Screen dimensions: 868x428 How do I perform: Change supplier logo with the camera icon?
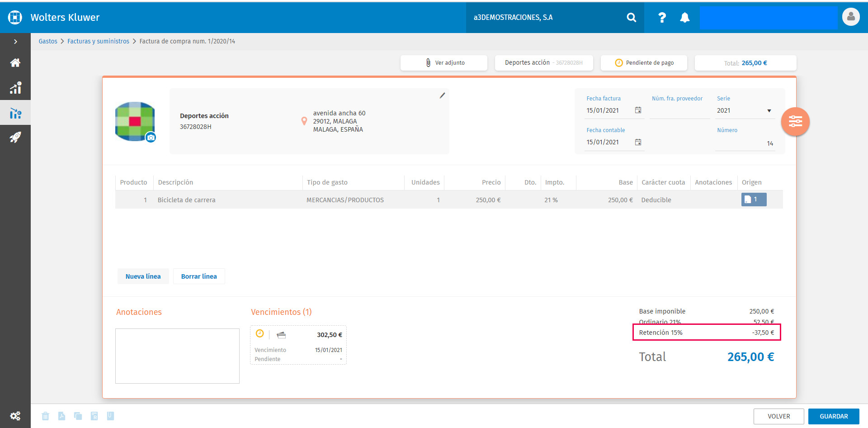point(151,138)
